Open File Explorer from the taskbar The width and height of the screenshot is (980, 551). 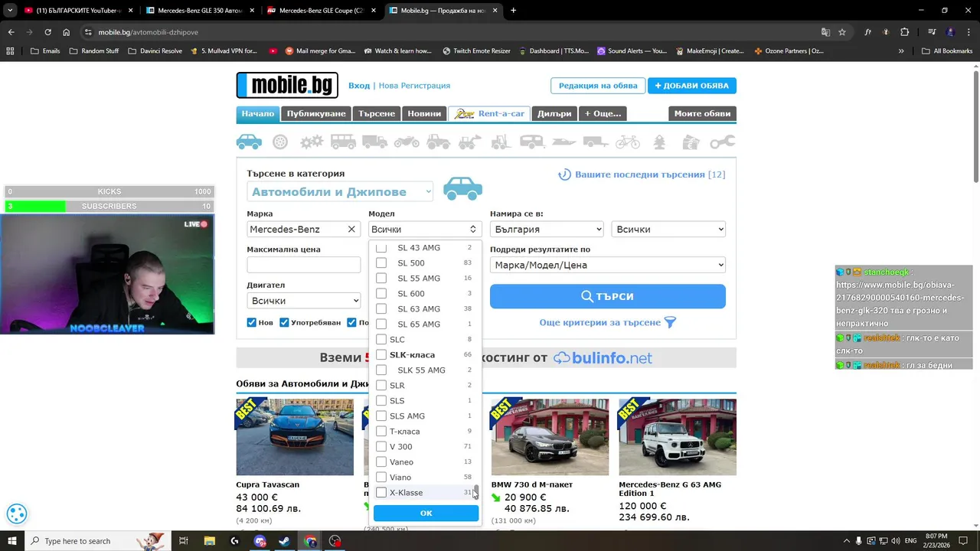(210, 541)
